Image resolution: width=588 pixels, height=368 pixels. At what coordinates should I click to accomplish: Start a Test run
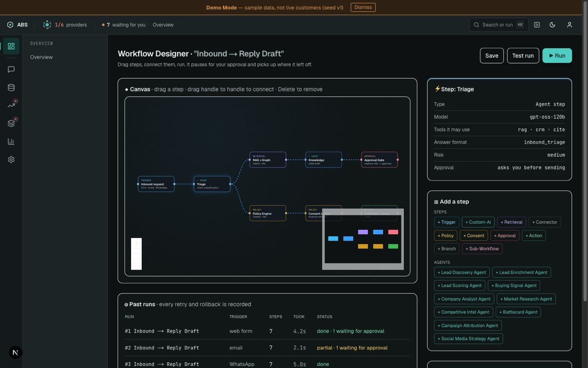pyautogui.click(x=523, y=55)
